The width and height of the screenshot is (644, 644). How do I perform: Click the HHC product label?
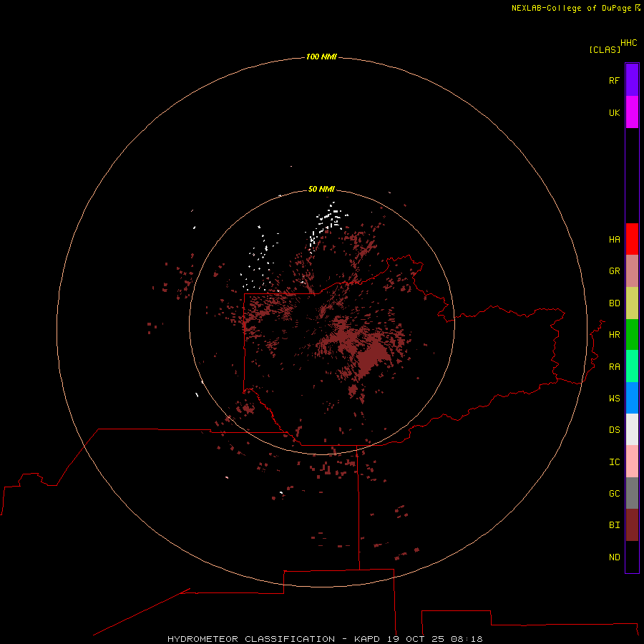tap(628, 43)
